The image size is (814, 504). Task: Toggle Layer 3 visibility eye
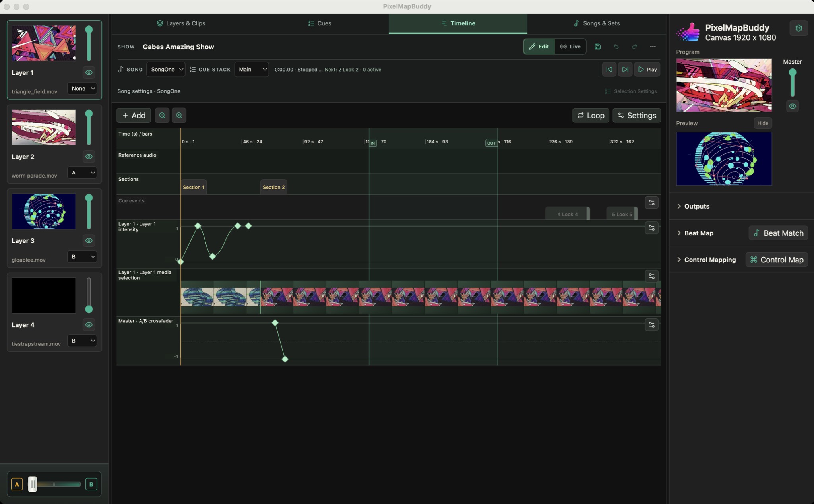[89, 240]
